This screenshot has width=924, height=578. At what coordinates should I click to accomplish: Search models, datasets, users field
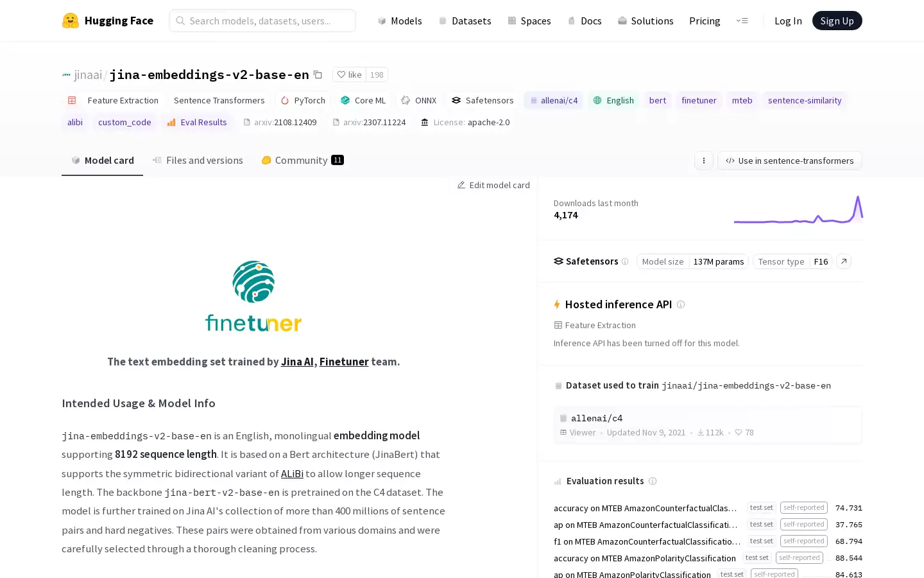coord(262,21)
